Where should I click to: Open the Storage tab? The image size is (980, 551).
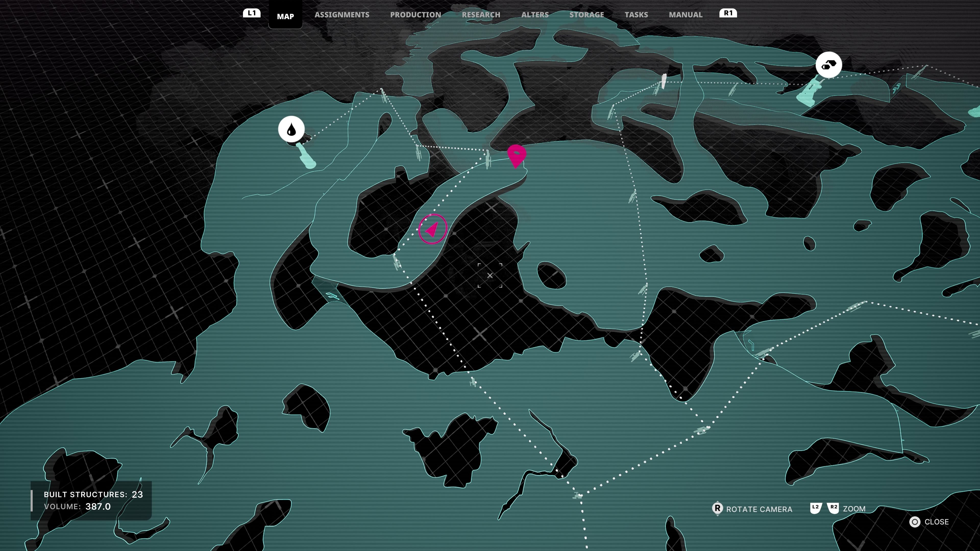(x=587, y=15)
